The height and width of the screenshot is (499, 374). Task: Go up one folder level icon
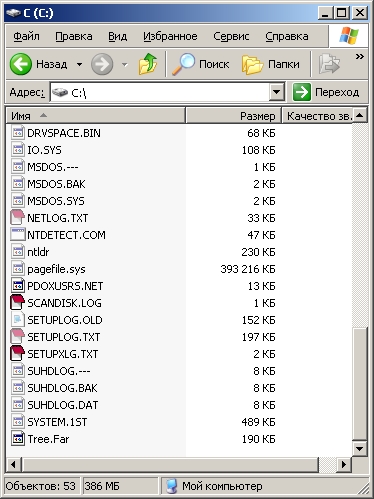click(148, 64)
